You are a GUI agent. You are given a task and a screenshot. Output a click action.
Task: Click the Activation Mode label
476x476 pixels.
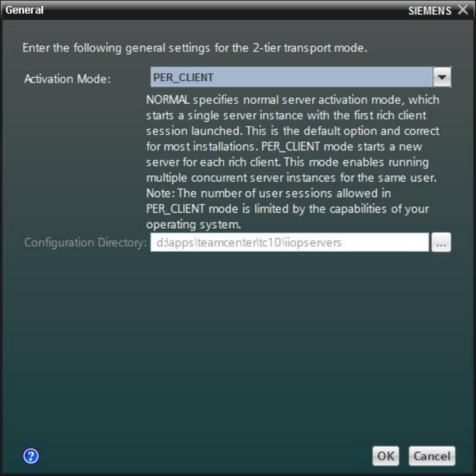[x=67, y=79]
